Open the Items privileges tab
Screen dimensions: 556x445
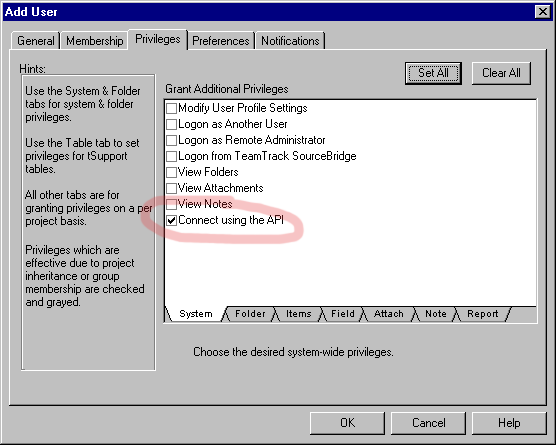[x=299, y=314]
